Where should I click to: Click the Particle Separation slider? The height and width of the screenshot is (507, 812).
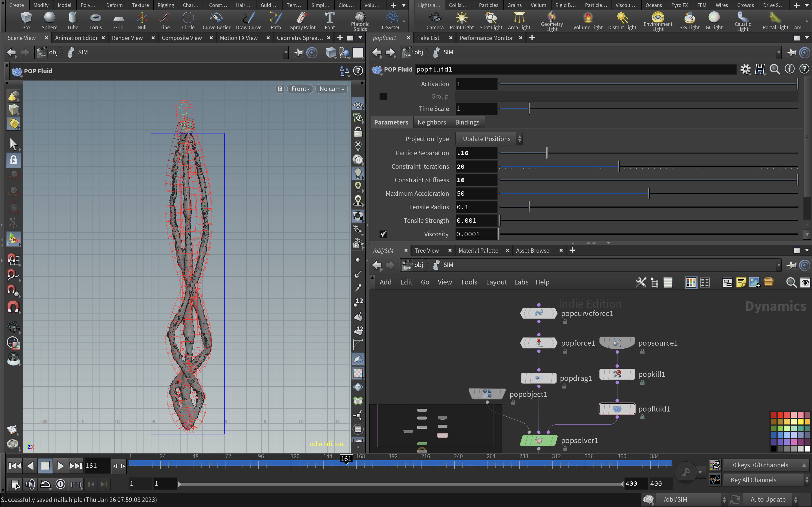(547, 153)
